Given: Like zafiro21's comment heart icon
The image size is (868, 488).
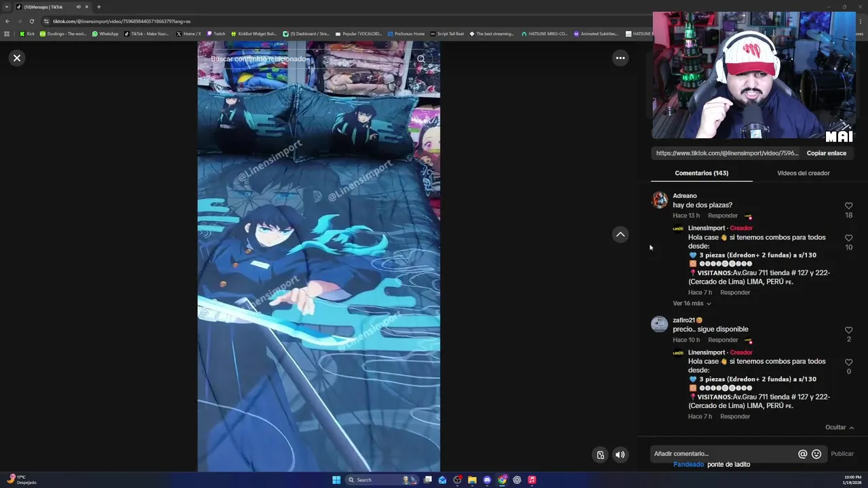Looking at the screenshot, I should [x=848, y=329].
